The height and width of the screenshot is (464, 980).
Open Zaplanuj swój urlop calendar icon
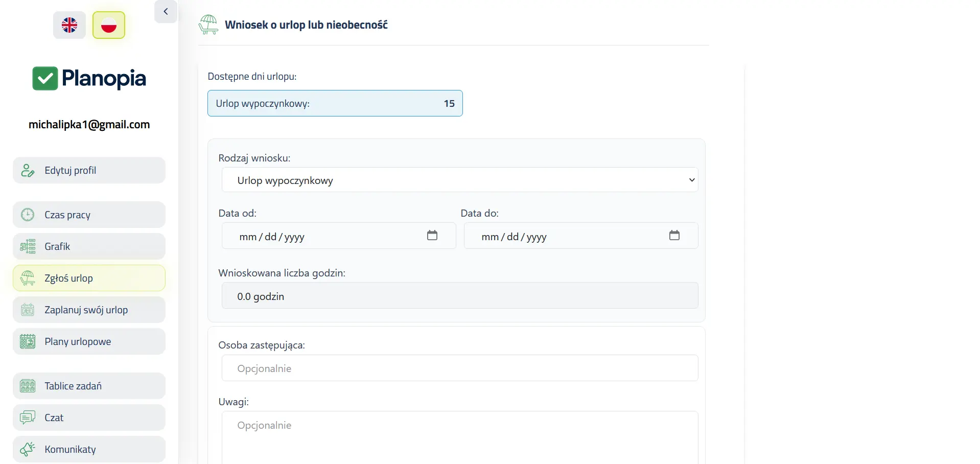(x=28, y=310)
